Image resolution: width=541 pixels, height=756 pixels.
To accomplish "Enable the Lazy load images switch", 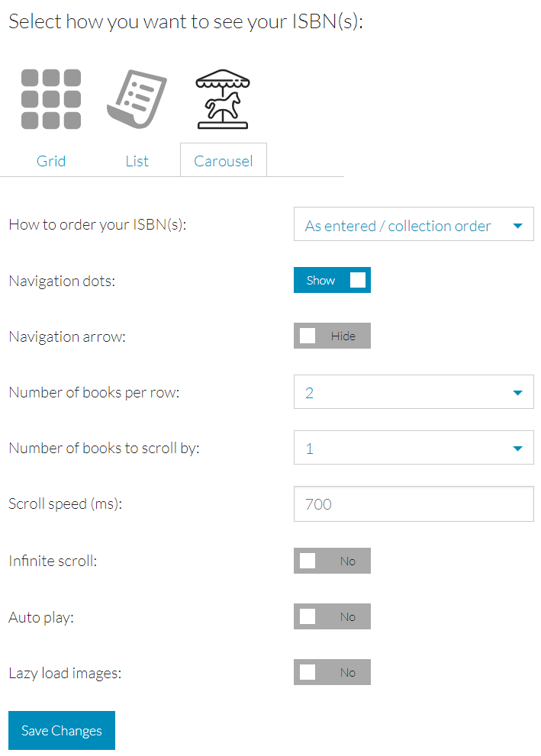I will coord(332,672).
